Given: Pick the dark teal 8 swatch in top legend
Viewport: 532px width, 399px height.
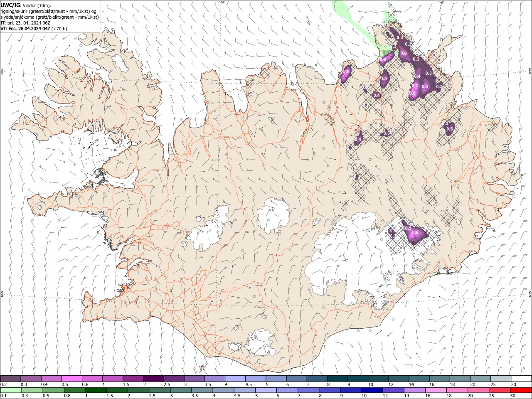Looking at the screenshot, I should [337, 378].
